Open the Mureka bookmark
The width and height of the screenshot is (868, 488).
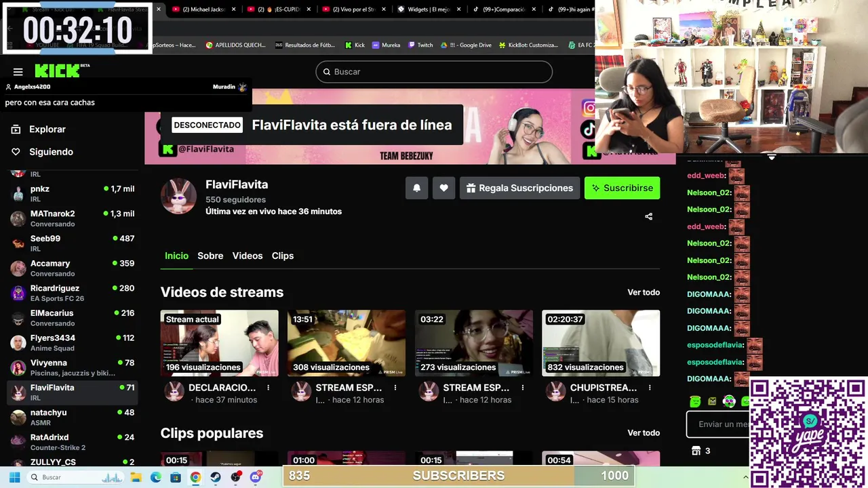(x=386, y=45)
